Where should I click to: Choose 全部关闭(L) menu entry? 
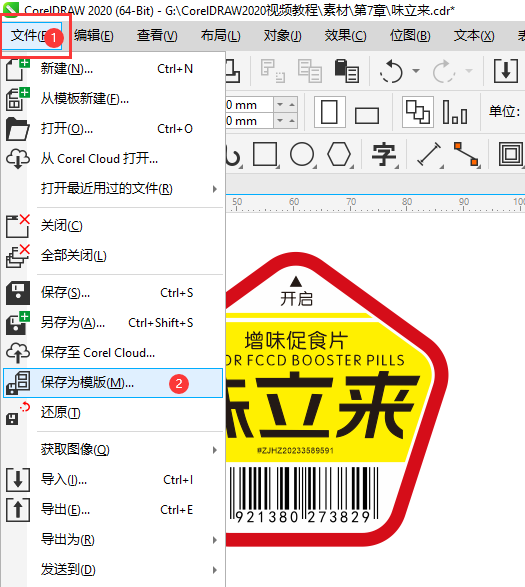click(112, 256)
